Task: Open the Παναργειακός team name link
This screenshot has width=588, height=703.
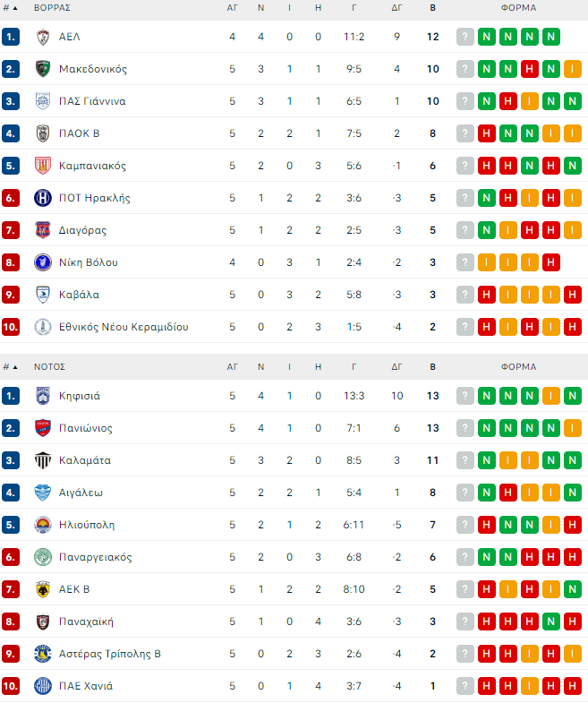Action: pyautogui.click(x=95, y=557)
